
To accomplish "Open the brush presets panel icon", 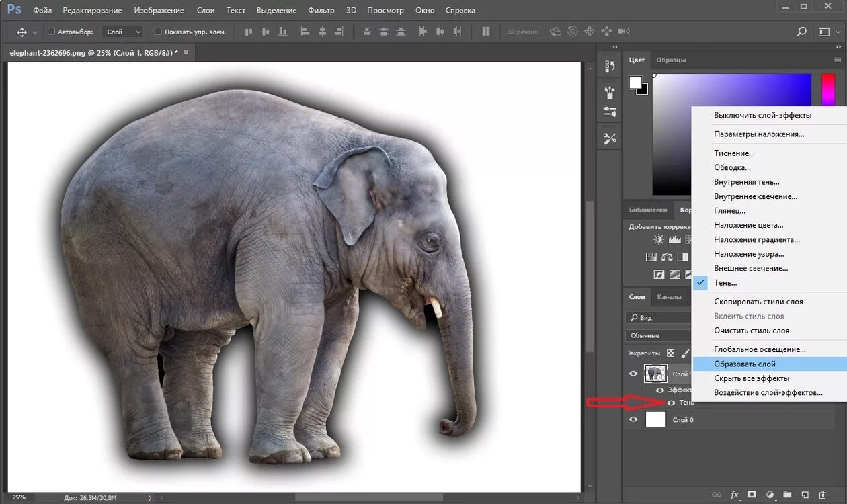I will coord(610,93).
